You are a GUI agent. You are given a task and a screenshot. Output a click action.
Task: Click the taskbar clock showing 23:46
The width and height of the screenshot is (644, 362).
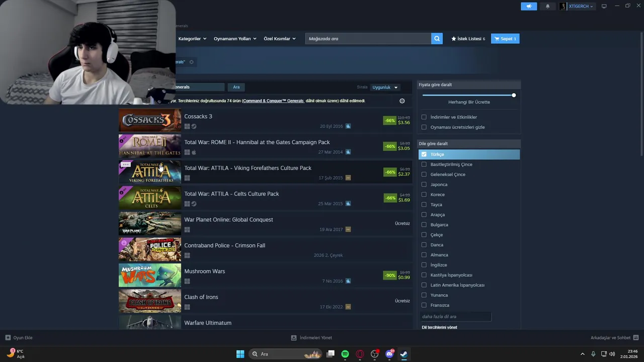tap(629, 354)
